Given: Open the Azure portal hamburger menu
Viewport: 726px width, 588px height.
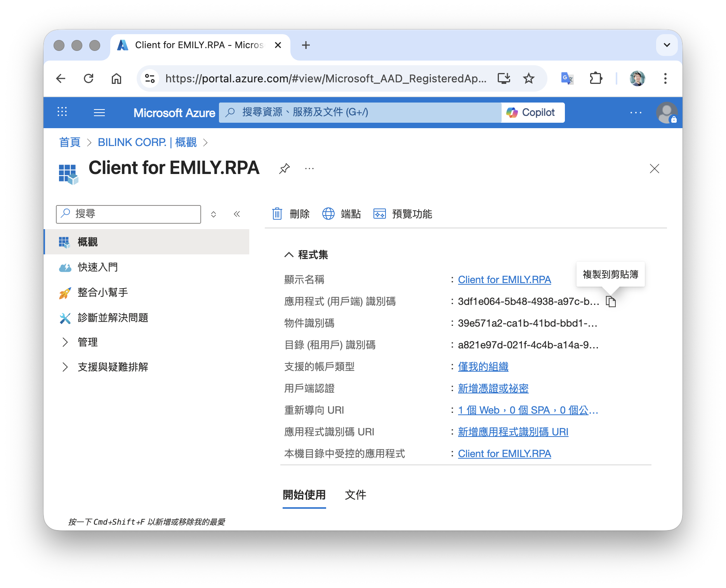Looking at the screenshot, I should coord(99,113).
